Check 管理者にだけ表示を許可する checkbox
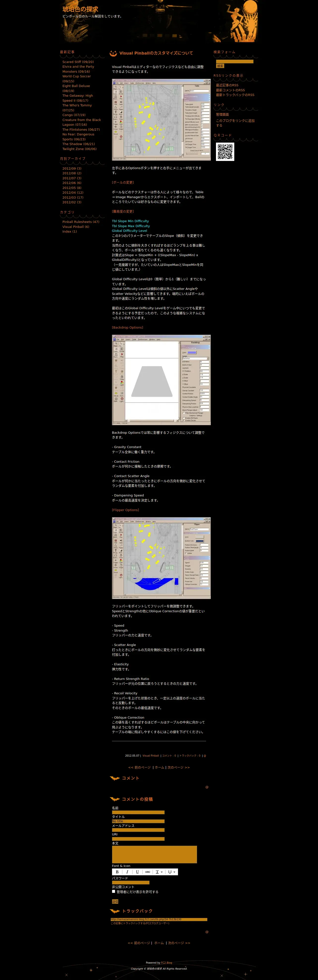The width and height of the screenshot is (318, 980). (x=113, y=891)
